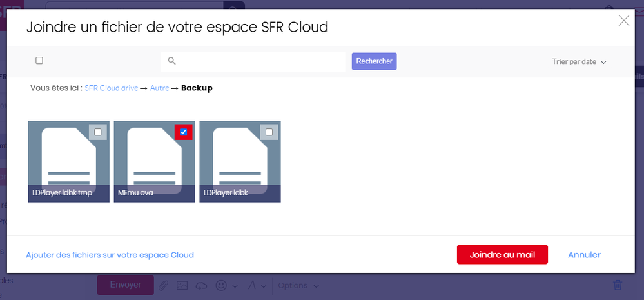This screenshot has height=300, width=644.
Task: Click the trash delete draft icon
Action: click(x=617, y=285)
